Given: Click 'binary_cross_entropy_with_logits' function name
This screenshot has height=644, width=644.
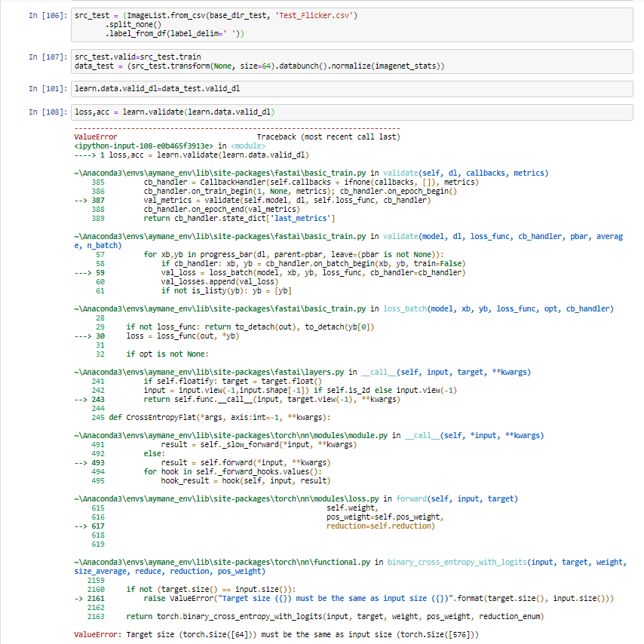Looking at the screenshot, I should point(457,563).
